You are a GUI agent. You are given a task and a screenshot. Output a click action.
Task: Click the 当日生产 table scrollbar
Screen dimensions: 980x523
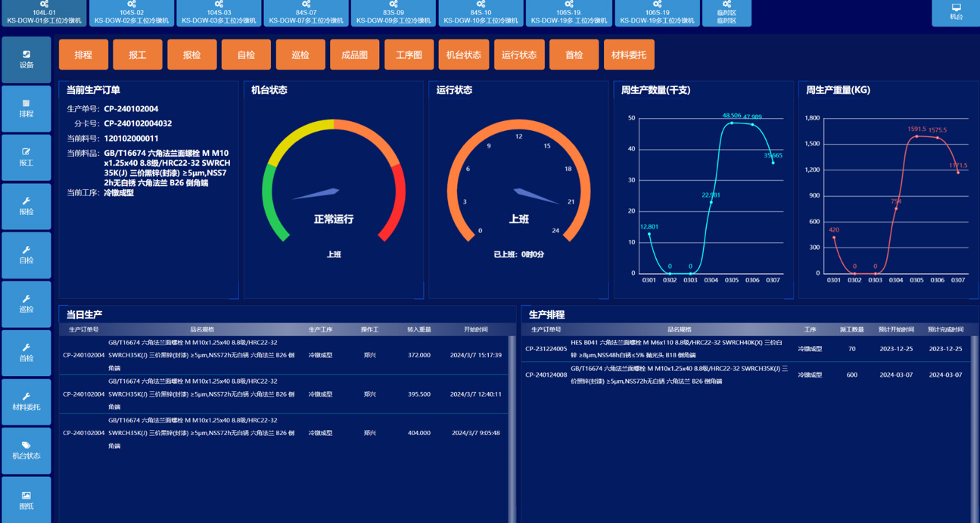[x=512, y=424]
